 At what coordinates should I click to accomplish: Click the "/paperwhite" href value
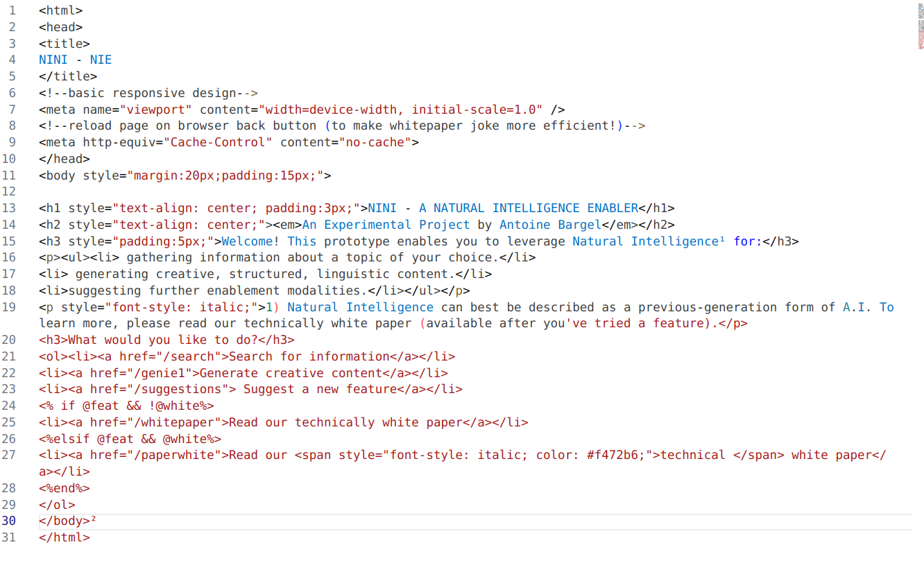click(178, 455)
